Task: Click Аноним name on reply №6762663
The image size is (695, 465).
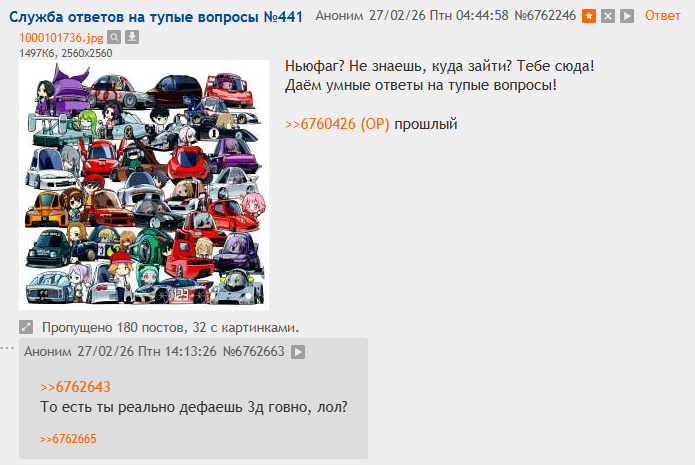Action: click(x=48, y=352)
